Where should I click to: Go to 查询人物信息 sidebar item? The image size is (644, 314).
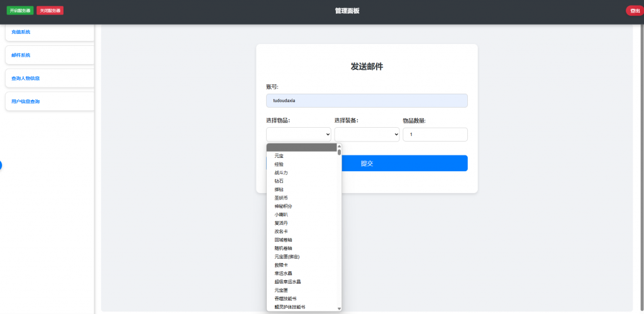pos(49,79)
